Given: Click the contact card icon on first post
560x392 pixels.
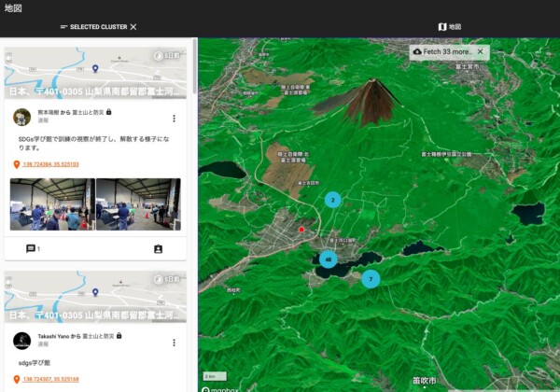Looking at the screenshot, I should [x=159, y=249].
